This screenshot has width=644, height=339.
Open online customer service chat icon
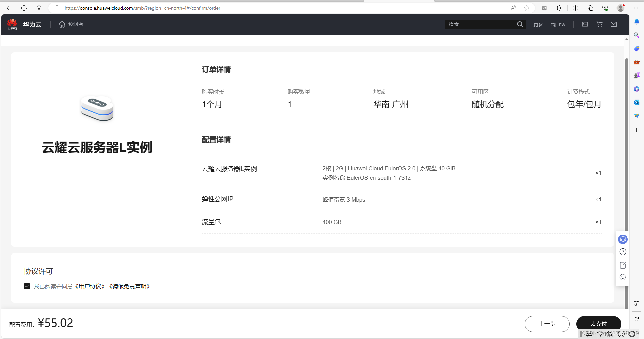tap(623, 239)
